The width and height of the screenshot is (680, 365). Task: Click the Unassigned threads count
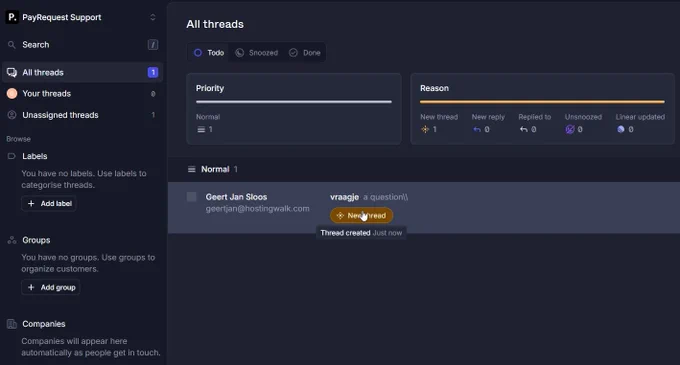pos(153,115)
